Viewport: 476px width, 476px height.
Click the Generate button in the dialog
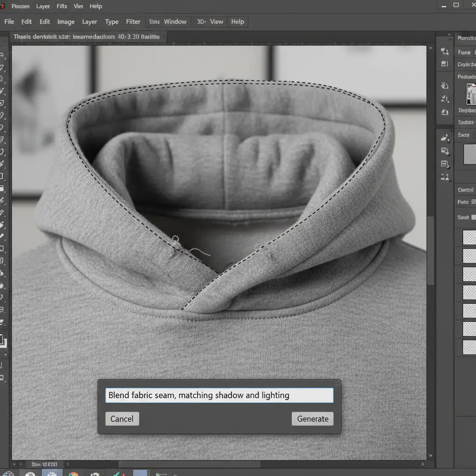pos(312,419)
